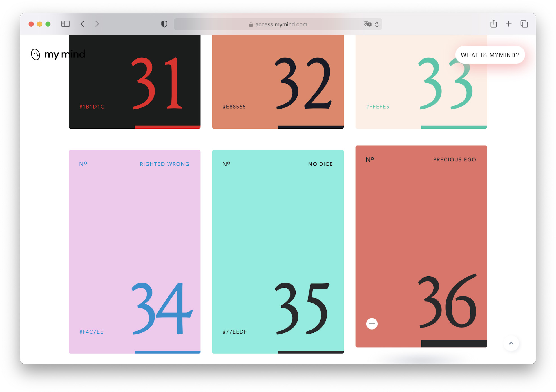Click the RIGHTED WRONG title
Image resolution: width=556 pixels, height=392 pixels.
[x=164, y=164]
